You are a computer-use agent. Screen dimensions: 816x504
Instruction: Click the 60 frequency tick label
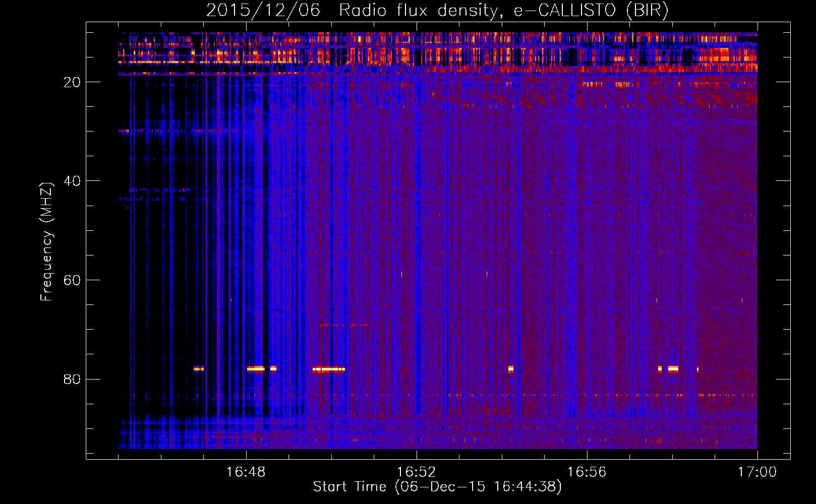coord(72,280)
